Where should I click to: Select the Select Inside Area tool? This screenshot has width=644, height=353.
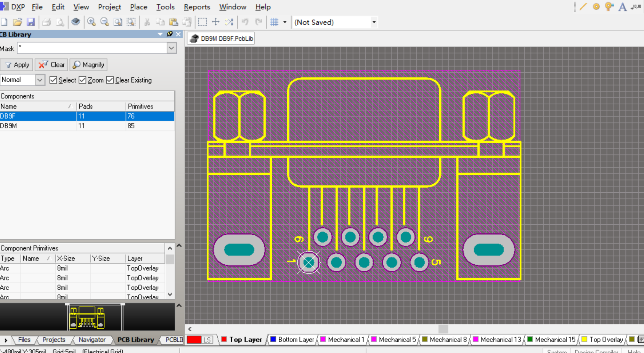[x=202, y=22]
